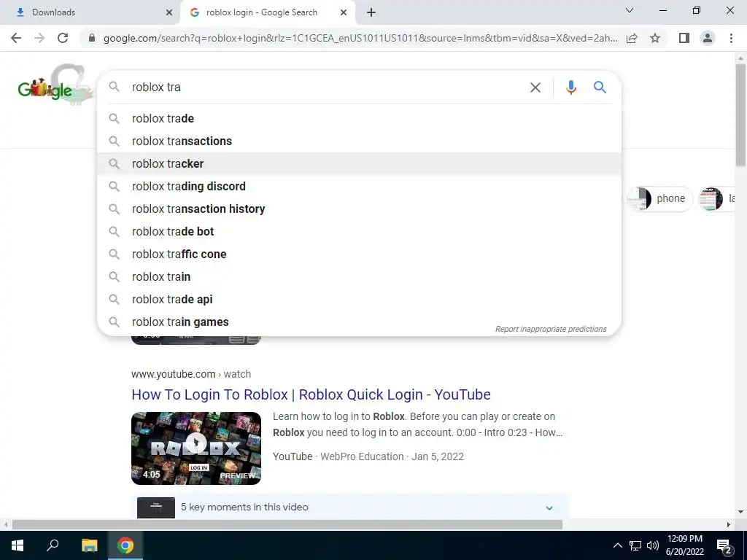Image resolution: width=747 pixels, height=560 pixels.
Task: Select roblox login Google Search tab
Action: coord(268,12)
